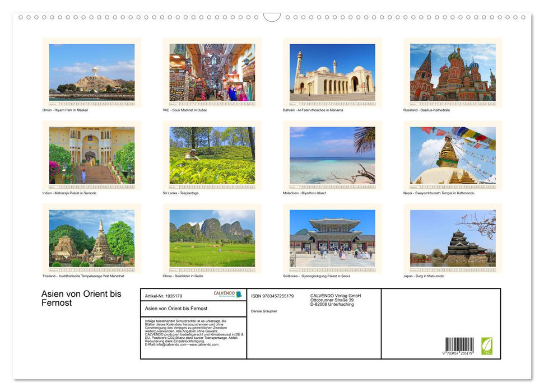Viewport: 544px width, 392px height.
Task: Select the Malediven Biyadhoo Island thumbnail
Action: tap(333, 155)
